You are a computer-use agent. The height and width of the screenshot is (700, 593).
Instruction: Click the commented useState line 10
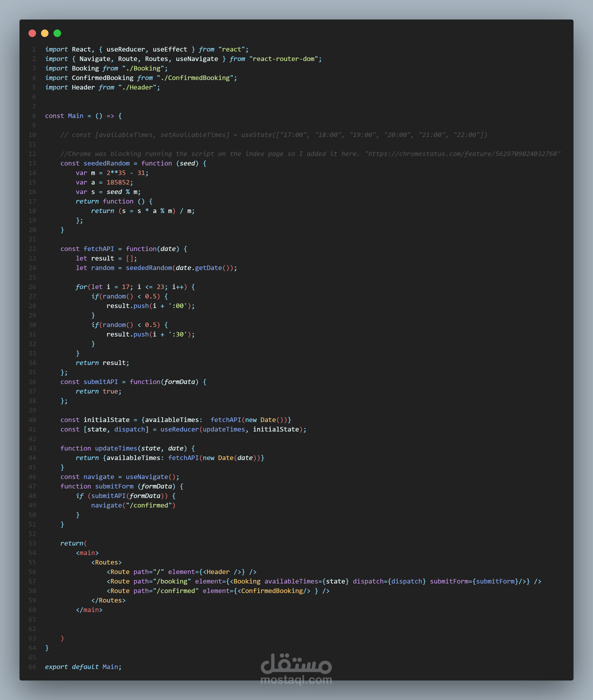pos(274,135)
